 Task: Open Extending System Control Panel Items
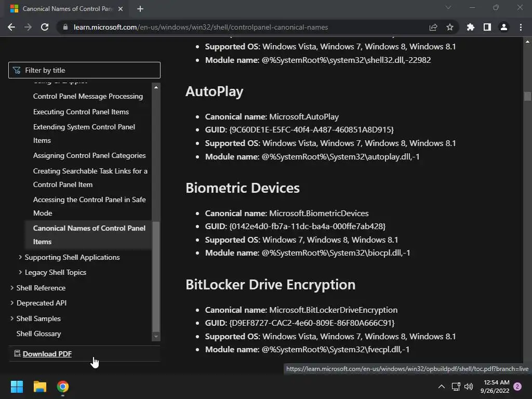84,134
